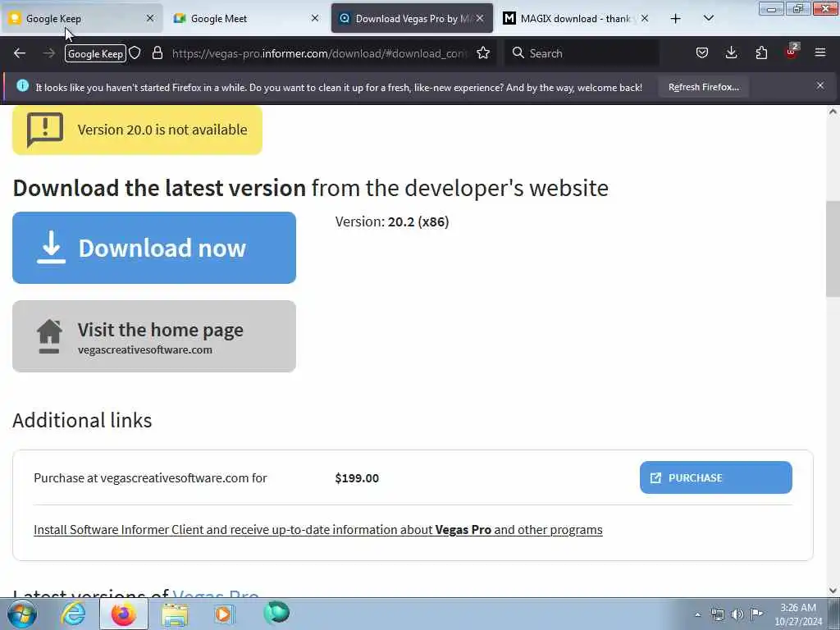Click the page vertical scrollbar thumb

pyautogui.click(x=833, y=249)
